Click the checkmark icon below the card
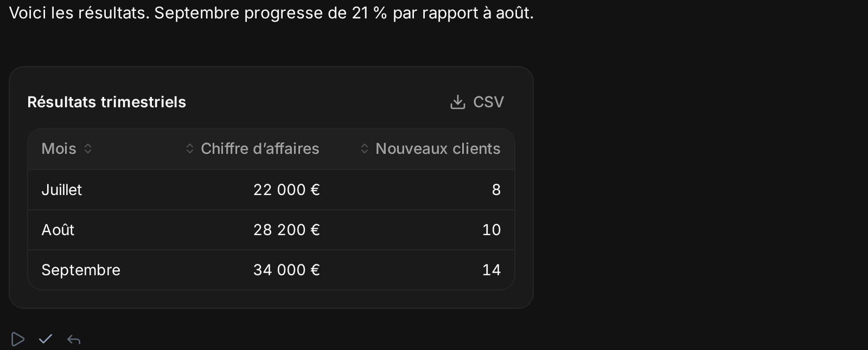This screenshot has width=868, height=350. pos(46,339)
